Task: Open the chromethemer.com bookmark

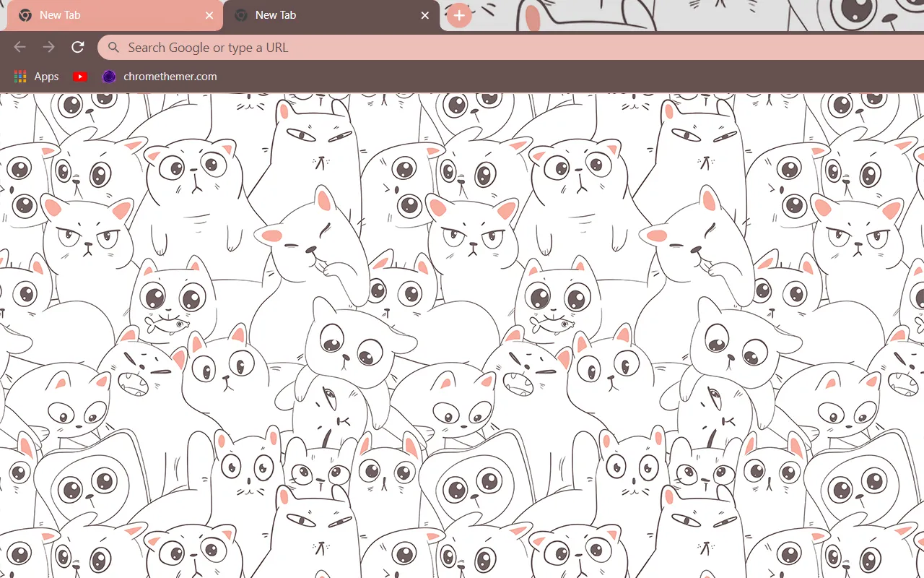Action: (160, 77)
